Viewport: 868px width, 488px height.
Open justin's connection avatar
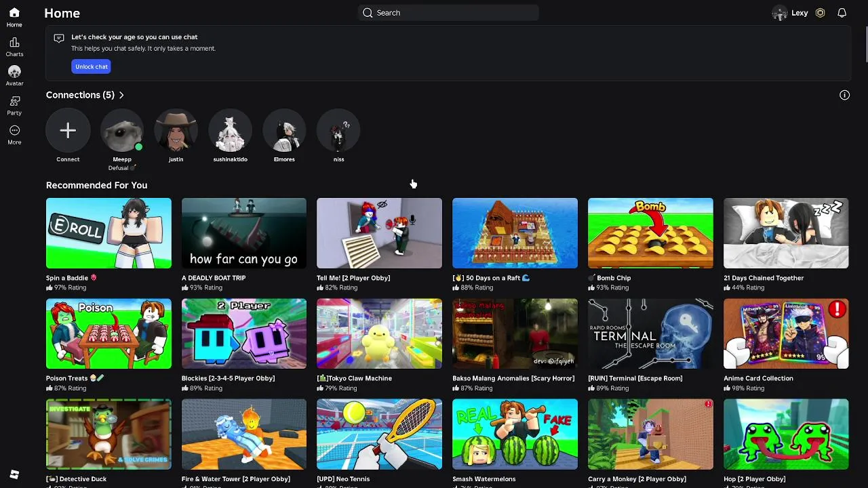coord(176,131)
